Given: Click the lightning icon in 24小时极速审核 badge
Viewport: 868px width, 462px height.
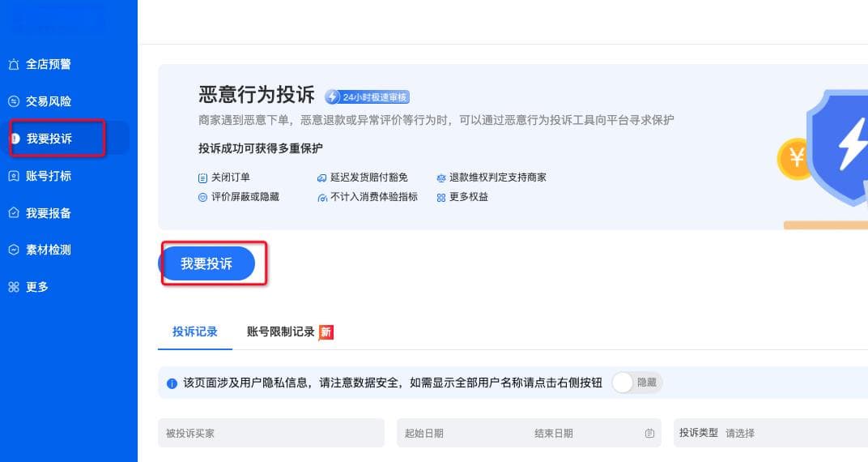Looking at the screenshot, I should pyautogui.click(x=332, y=97).
